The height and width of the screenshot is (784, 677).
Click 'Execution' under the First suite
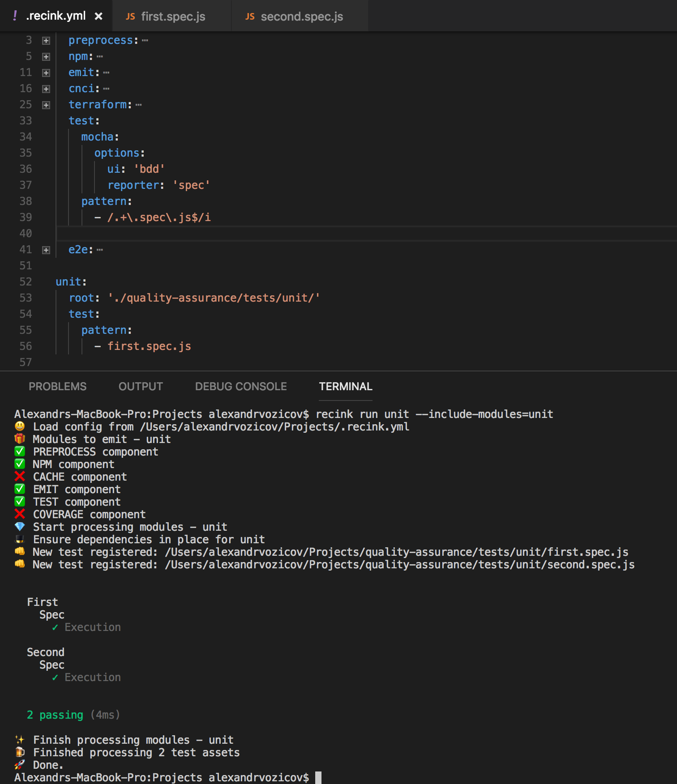(93, 627)
